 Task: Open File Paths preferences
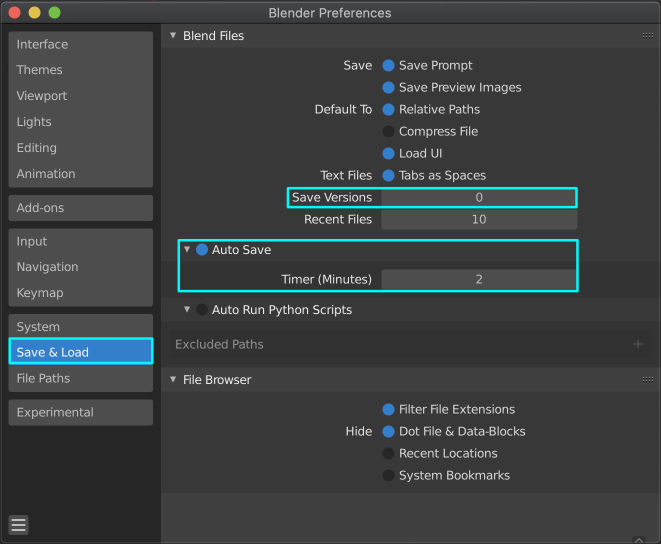click(x=81, y=378)
